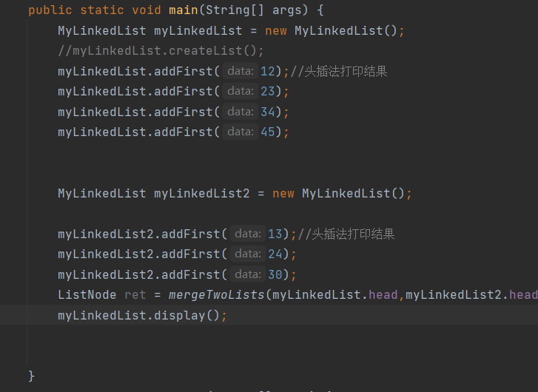
Task: Click the number 45 argument
Action: pos(268,132)
